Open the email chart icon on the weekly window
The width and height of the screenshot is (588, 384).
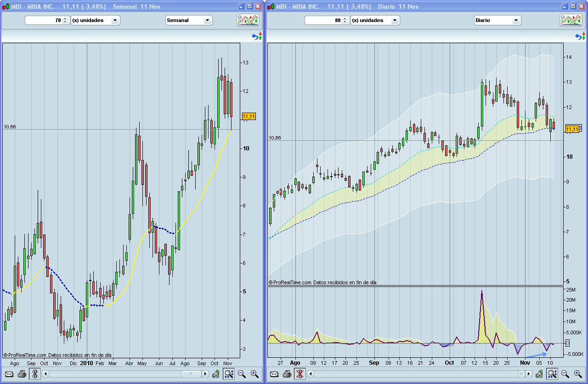pyautogui.click(x=9, y=374)
